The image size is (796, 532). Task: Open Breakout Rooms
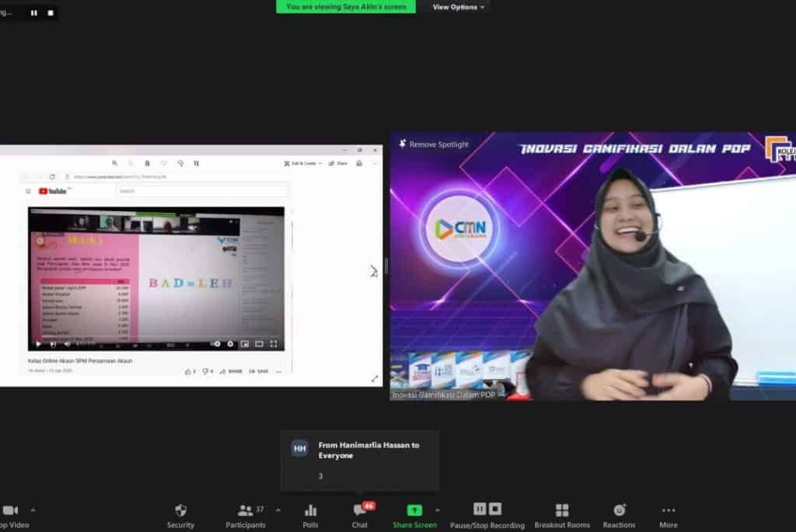click(562, 511)
